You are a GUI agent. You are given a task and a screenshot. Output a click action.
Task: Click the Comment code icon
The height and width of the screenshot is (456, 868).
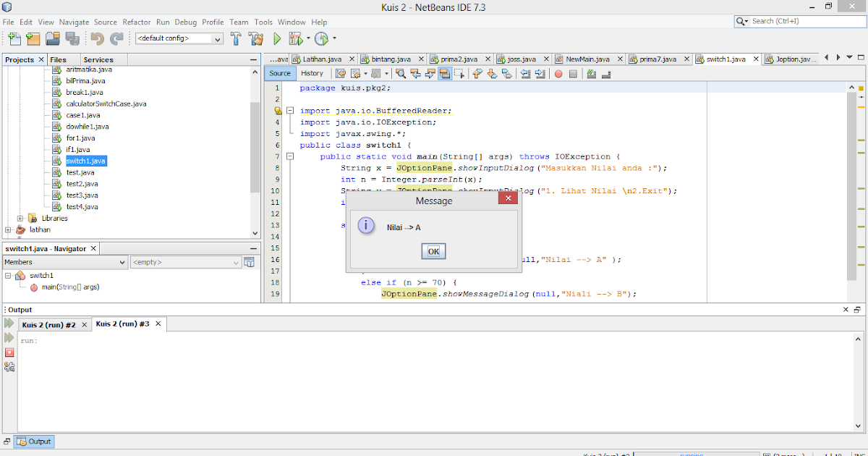[x=592, y=73]
